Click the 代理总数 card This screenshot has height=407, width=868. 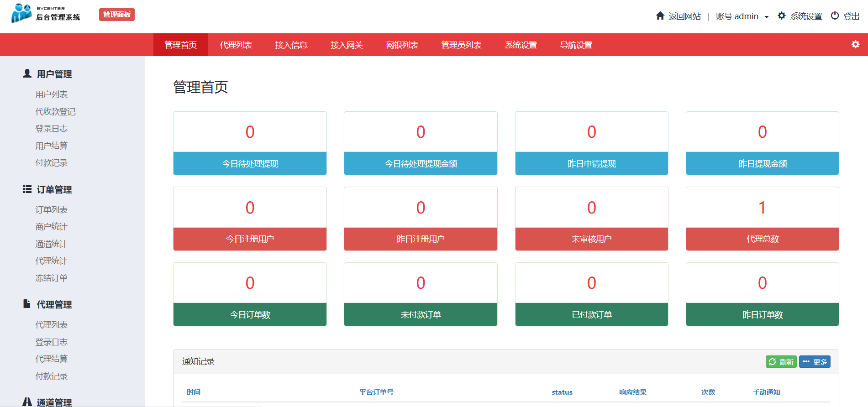click(763, 219)
